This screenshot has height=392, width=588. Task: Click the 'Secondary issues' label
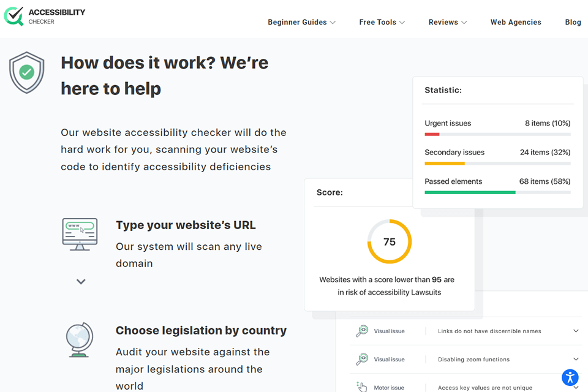tap(454, 153)
